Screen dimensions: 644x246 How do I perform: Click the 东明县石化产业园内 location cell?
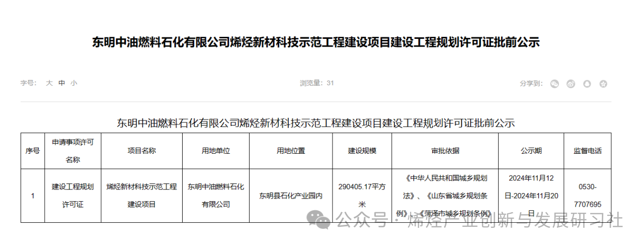[x=291, y=196]
